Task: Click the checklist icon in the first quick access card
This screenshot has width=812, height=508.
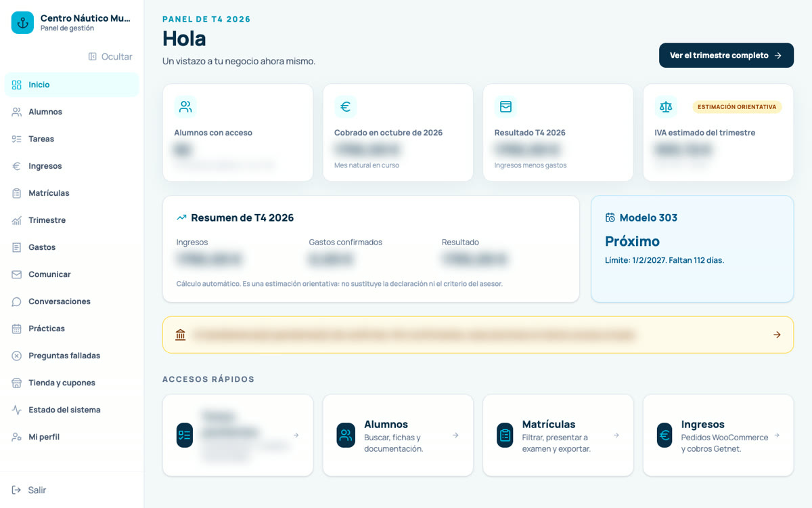Action: (x=185, y=435)
